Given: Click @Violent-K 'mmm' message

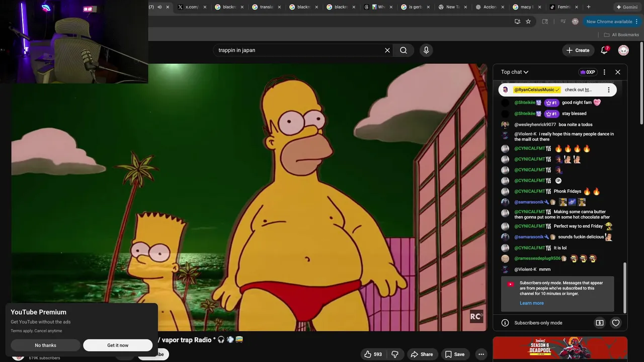Looking at the screenshot, I should (544, 269).
